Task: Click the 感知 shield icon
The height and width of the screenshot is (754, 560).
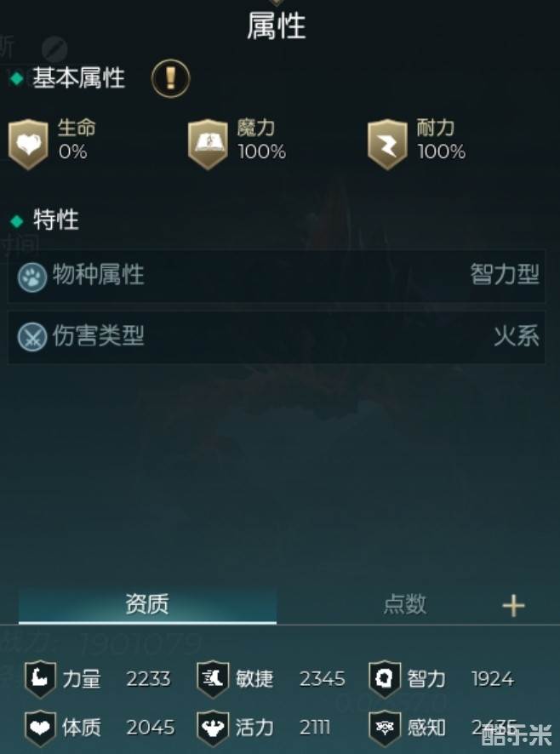Action: coord(385,728)
